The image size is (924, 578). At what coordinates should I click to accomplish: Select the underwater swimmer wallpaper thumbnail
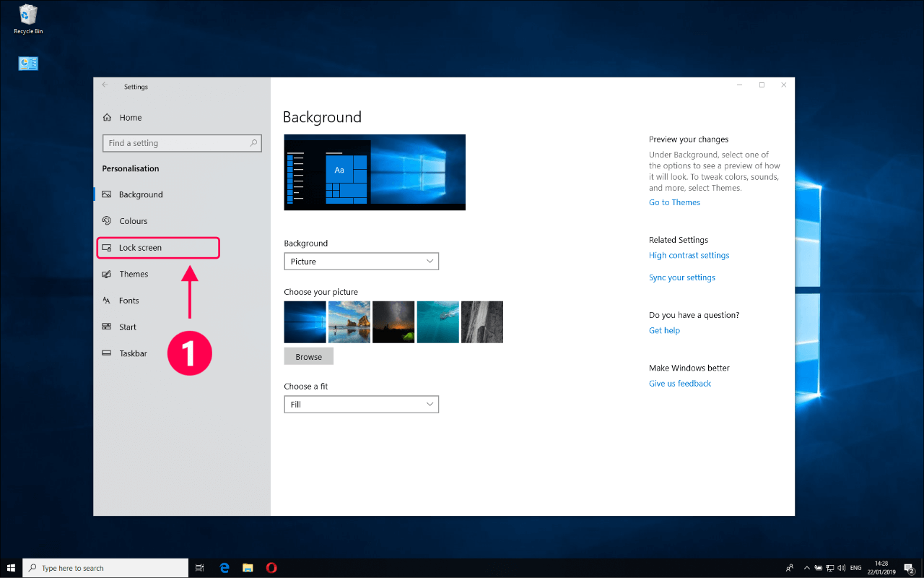tap(437, 322)
